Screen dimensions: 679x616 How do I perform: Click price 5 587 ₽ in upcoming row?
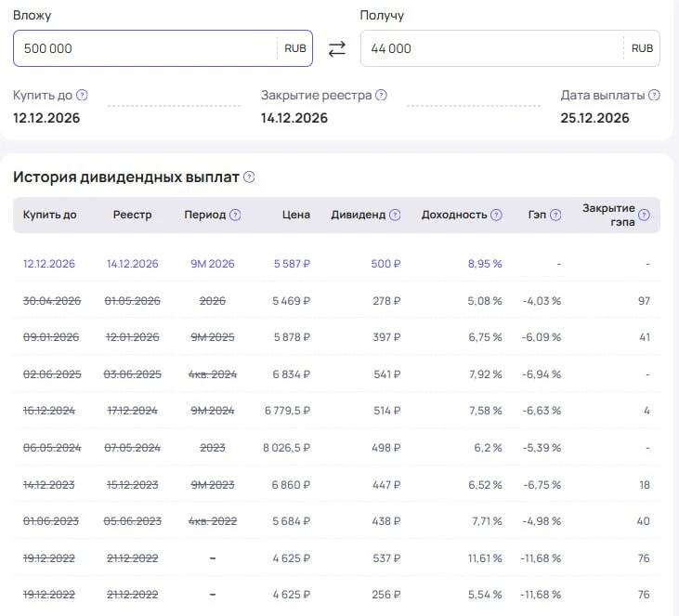(x=292, y=264)
